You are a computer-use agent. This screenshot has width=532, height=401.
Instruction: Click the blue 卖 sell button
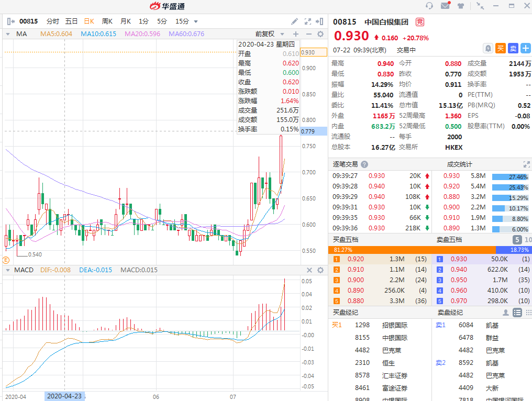tap(513, 49)
